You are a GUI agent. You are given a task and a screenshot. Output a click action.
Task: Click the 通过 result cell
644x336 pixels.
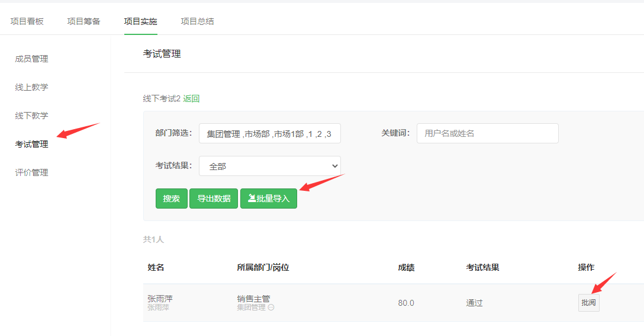click(x=474, y=303)
